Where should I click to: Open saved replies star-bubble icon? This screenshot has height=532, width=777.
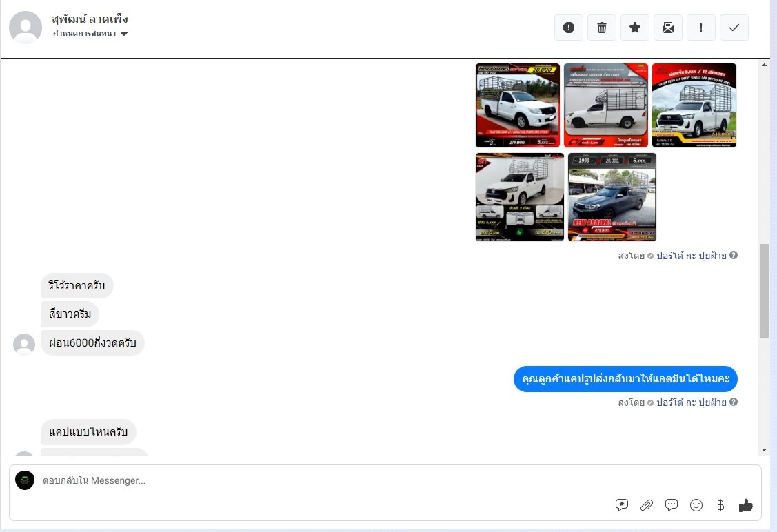coord(622,505)
